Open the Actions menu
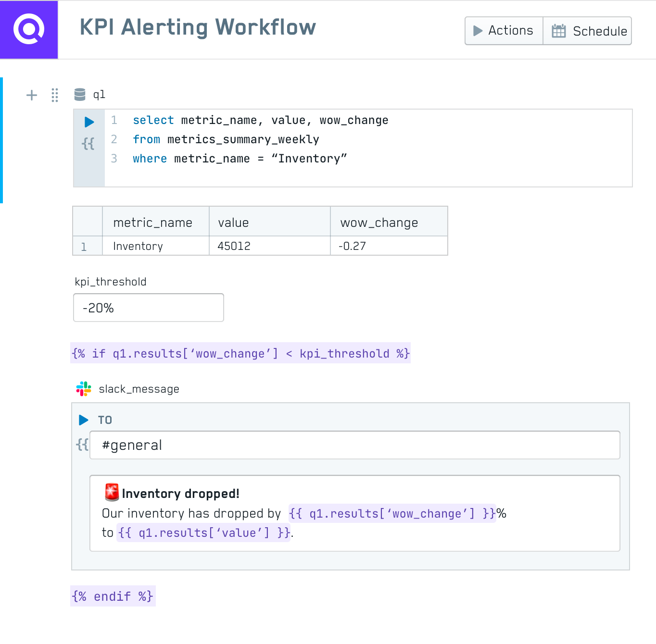Screen dimensions: 656x644 (x=504, y=31)
